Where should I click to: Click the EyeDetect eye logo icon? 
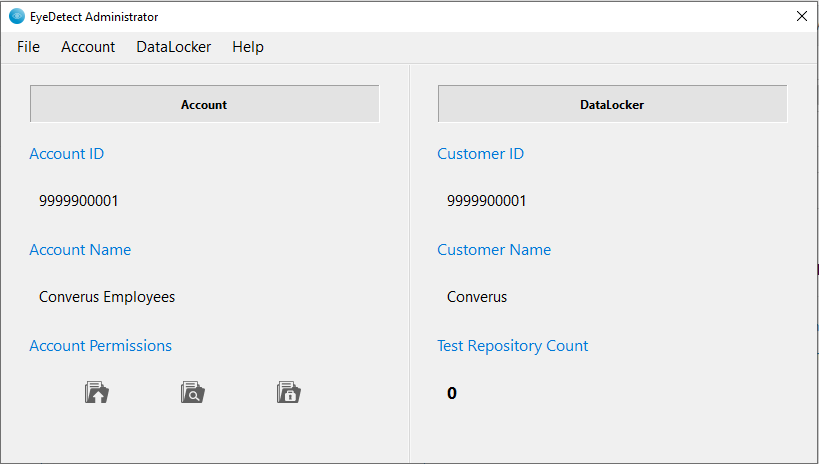[17, 16]
